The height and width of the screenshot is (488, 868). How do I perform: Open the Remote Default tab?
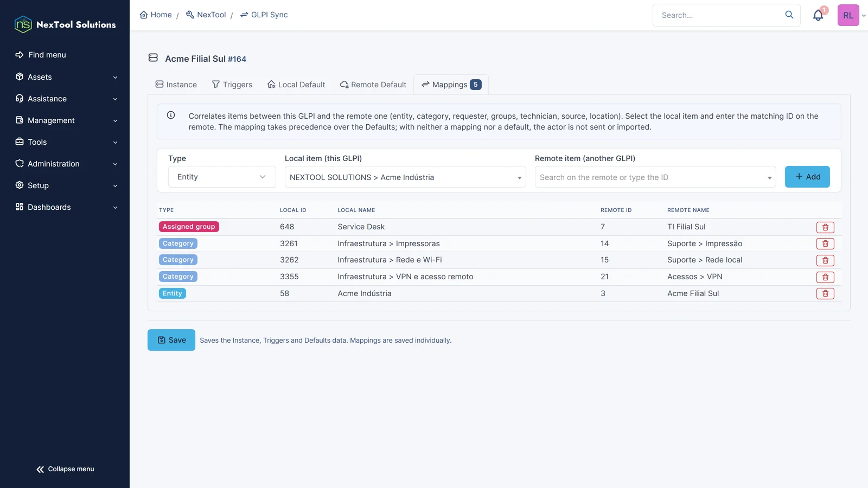[x=373, y=85]
